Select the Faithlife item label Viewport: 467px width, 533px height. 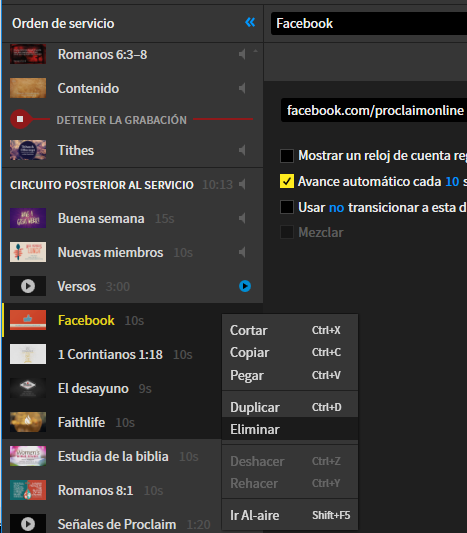pyautogui.click(x=81, y=422)
